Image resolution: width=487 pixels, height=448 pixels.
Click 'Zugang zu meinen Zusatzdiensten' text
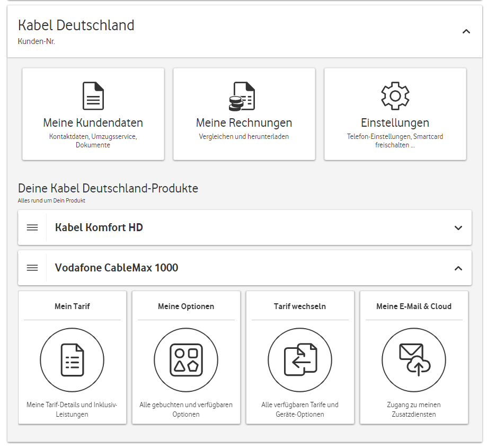pyautogui.click(x=414, y=409)
